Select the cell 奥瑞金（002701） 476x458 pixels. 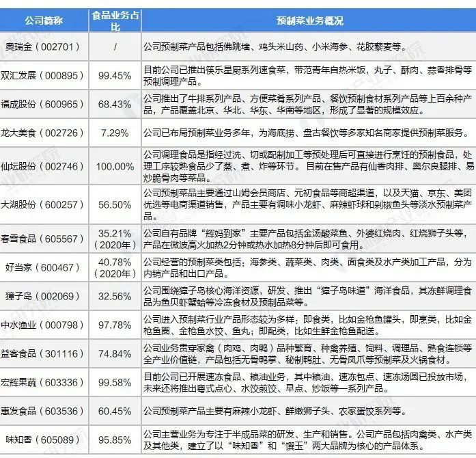pyautogui.click(x=44, y=46)
